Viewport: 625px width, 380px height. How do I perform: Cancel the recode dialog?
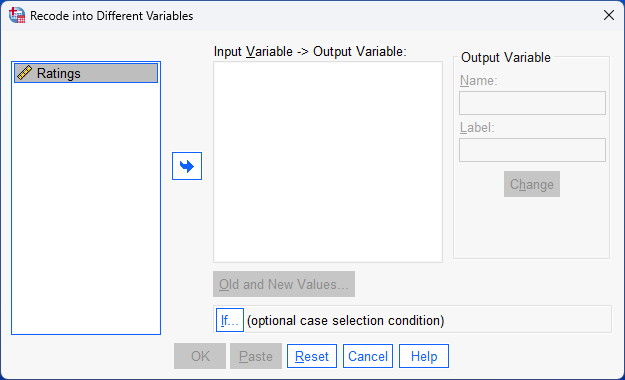368,356
